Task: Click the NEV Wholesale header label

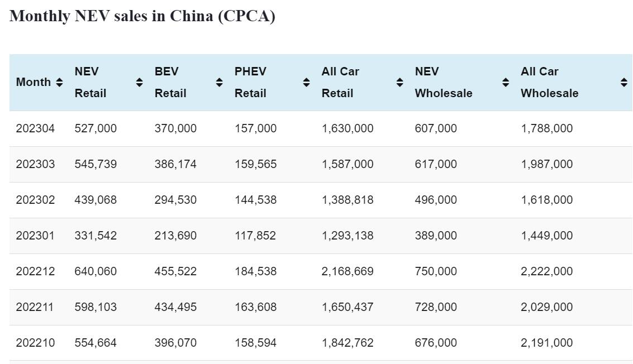Action: click(x=443, y=82)
